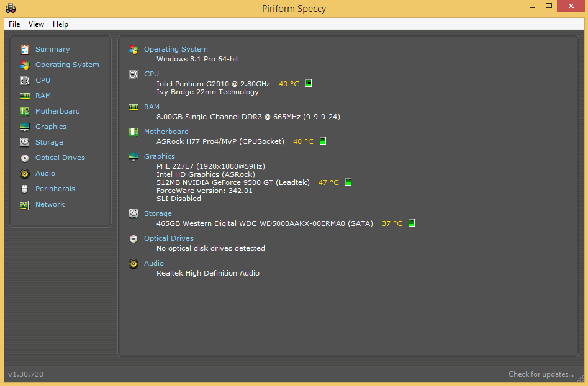
Task: Click the green temperature indicator beside GeForce 47 °C
Action: (348, 182)
